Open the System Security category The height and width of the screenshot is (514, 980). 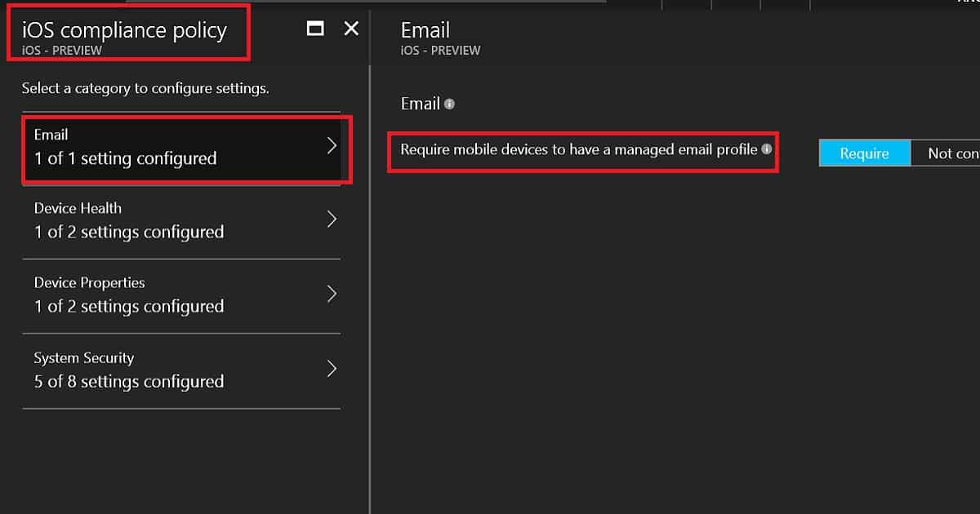coord(181,371)
